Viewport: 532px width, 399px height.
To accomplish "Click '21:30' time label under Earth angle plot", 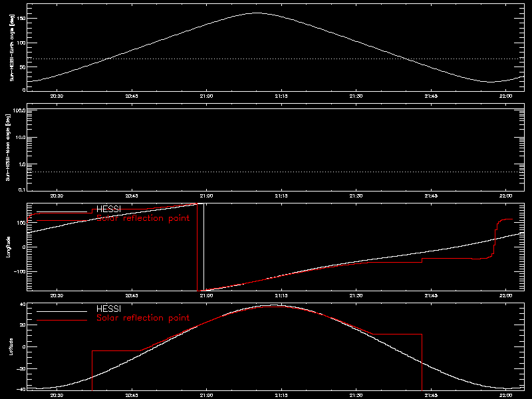I will pos(356,96).
